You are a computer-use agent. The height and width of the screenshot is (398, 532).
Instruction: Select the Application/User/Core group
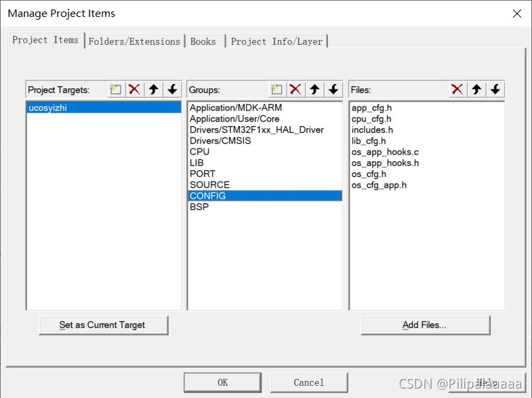click(264, 119)
